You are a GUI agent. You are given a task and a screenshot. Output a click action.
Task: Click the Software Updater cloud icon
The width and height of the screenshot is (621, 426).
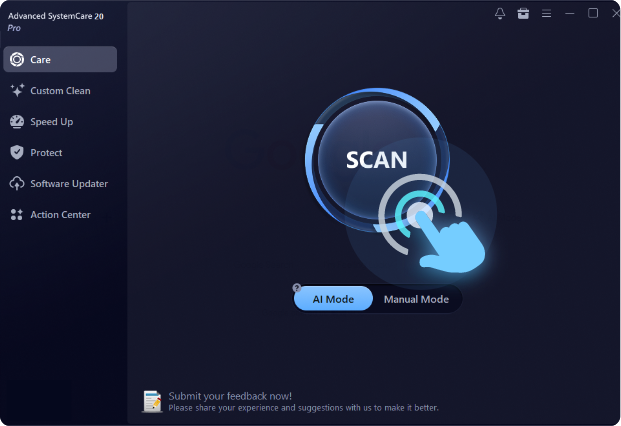pos(17,183)
